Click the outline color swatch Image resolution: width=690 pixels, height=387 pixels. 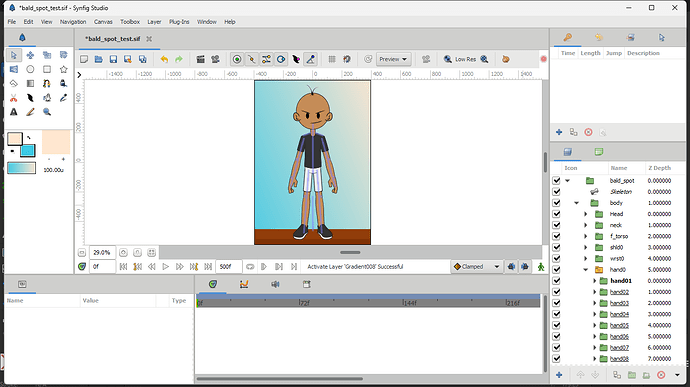(15, 139)
